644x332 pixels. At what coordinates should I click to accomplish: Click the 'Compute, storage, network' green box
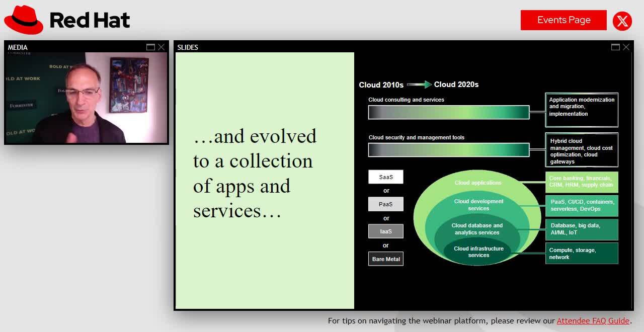tap(582, 254)
